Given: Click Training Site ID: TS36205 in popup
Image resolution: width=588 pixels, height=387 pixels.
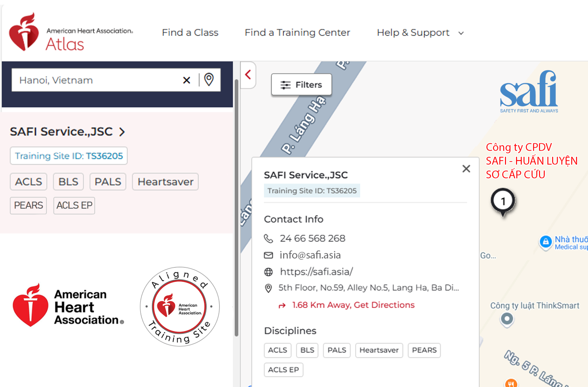Looking at the screenshot, I should [312, 191].
